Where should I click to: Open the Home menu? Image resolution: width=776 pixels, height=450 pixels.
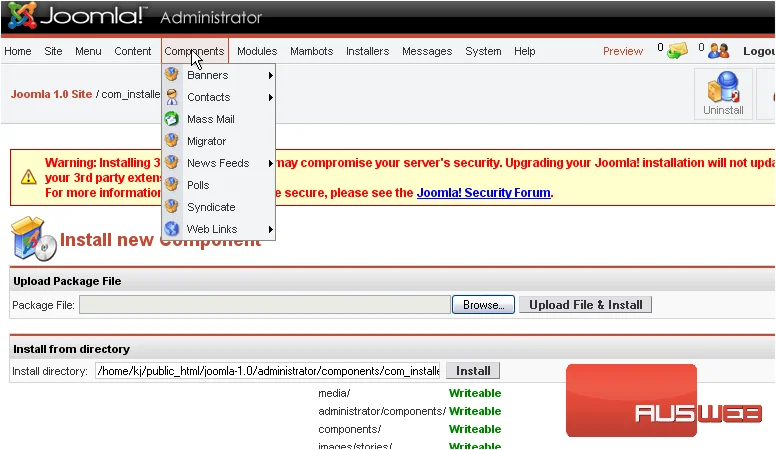18,51
